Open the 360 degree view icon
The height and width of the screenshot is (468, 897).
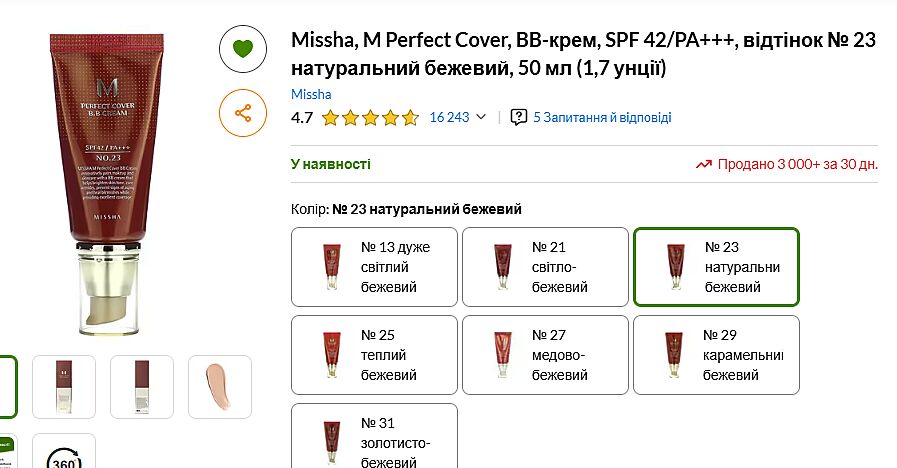(x=64, y=453)
